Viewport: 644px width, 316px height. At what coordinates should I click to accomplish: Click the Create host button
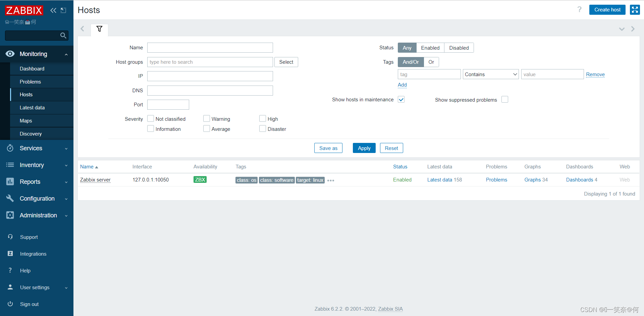coord(607,10)
